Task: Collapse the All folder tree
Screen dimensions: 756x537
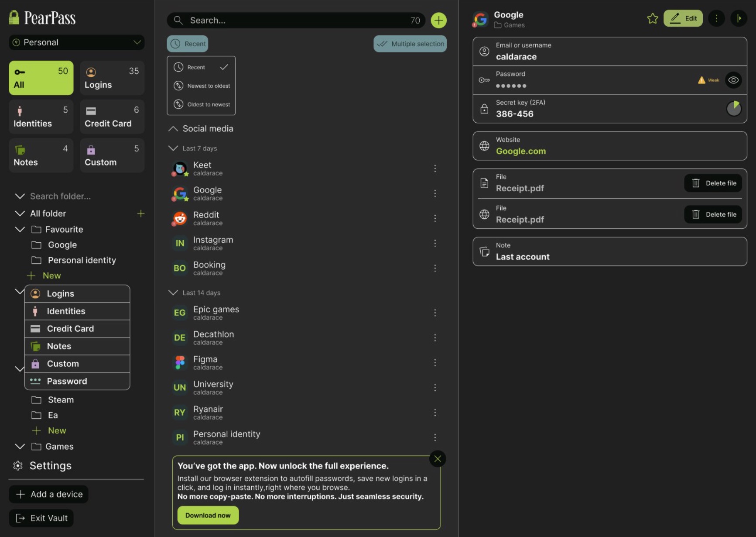Action: [20, 213]
